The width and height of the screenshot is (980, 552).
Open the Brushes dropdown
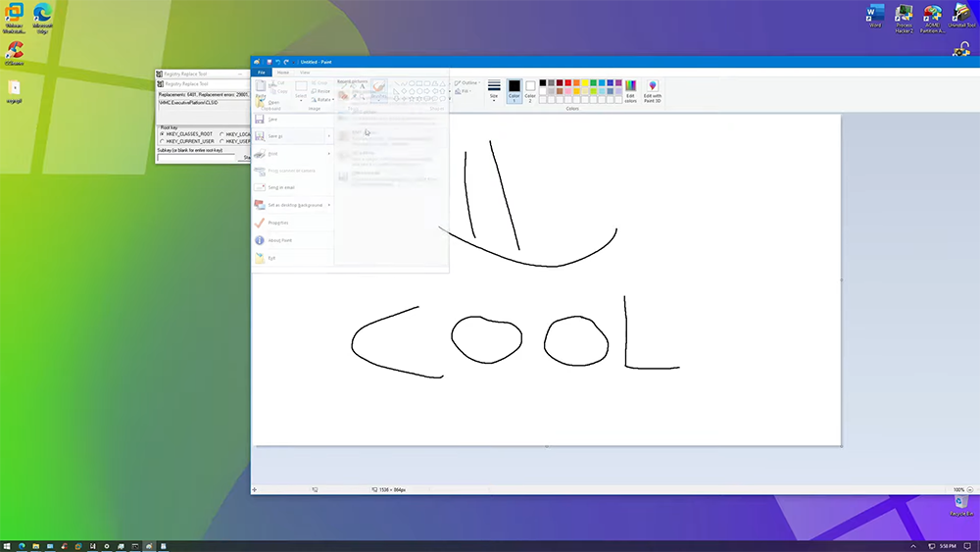[378, 96]
